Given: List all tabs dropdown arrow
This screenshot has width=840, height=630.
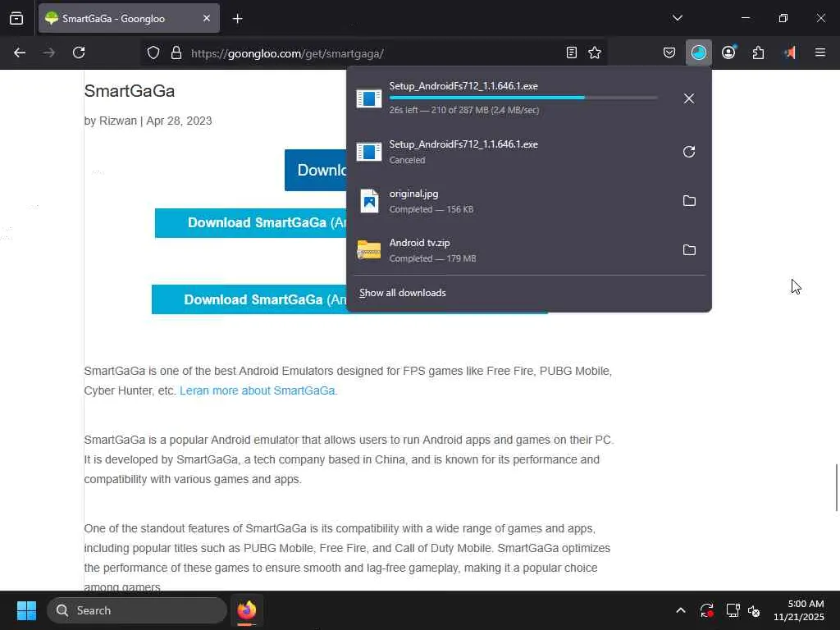Looking at the screenshot, I should (678, 18).
